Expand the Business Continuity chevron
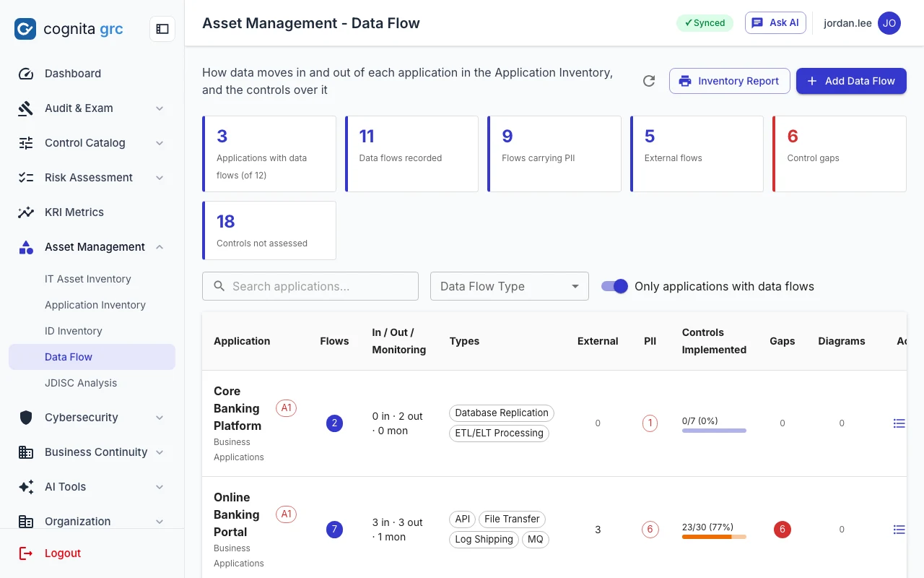Screen dimensions: 924x578 (x=160, y=452)
